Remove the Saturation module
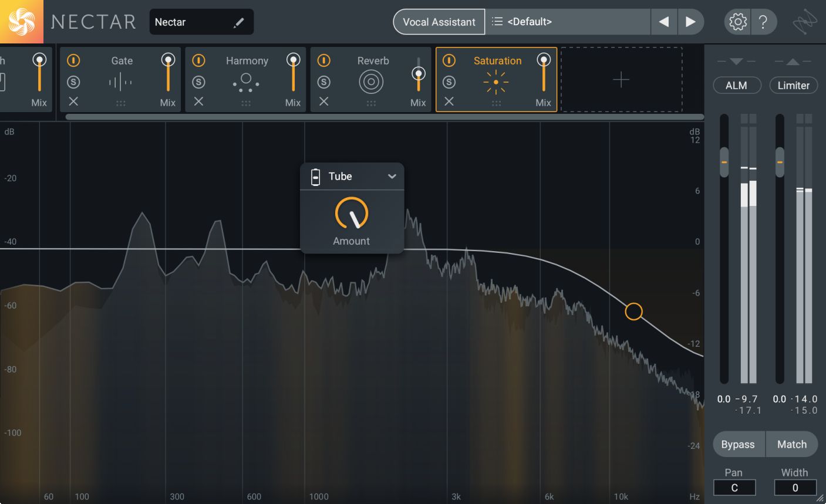This screenshot has width=826, height=504. [449, 102]
